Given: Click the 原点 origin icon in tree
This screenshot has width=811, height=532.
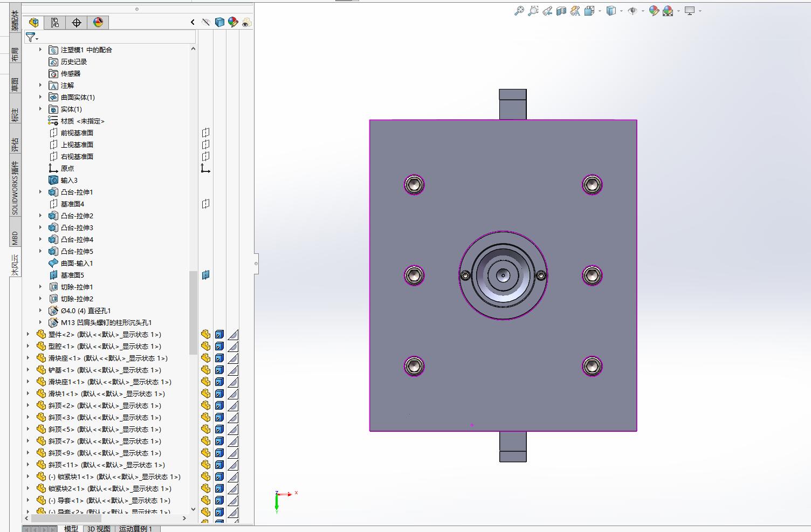Looking at the screenshot, I should point(53,168).
